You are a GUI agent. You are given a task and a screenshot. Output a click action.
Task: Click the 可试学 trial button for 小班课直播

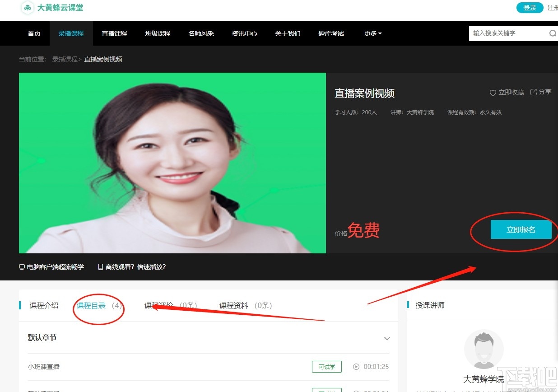[326, 367]
